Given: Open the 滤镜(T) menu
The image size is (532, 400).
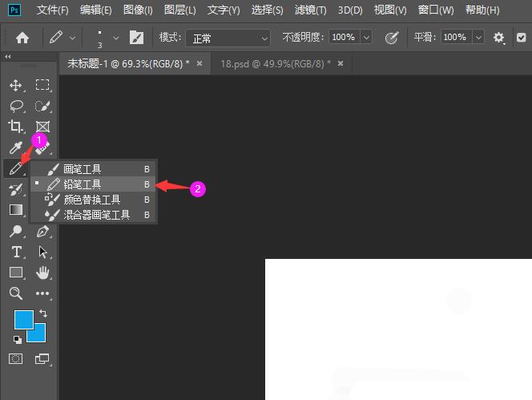Looking at the screenshot, I should 310,10.
